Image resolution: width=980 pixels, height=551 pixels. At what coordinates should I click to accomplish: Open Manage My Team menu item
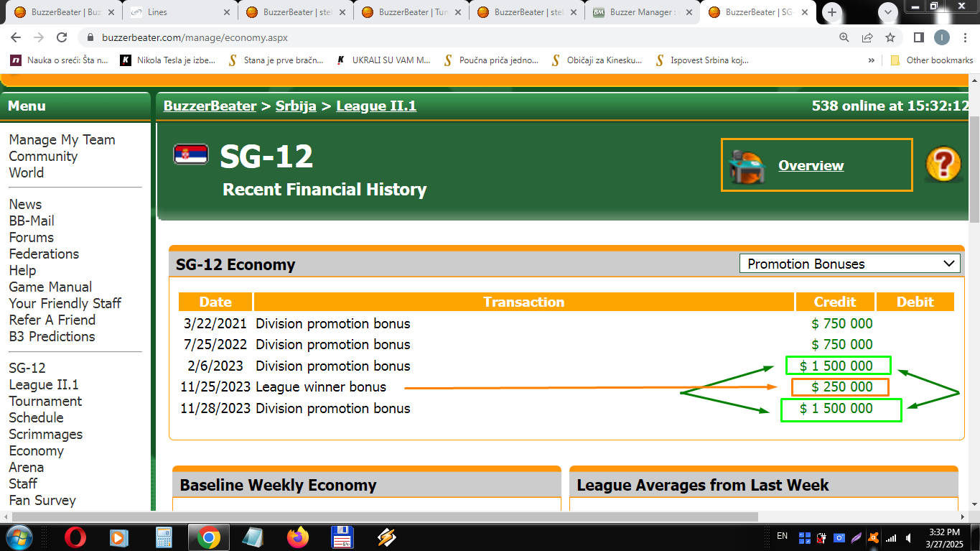tap(62, 139)
